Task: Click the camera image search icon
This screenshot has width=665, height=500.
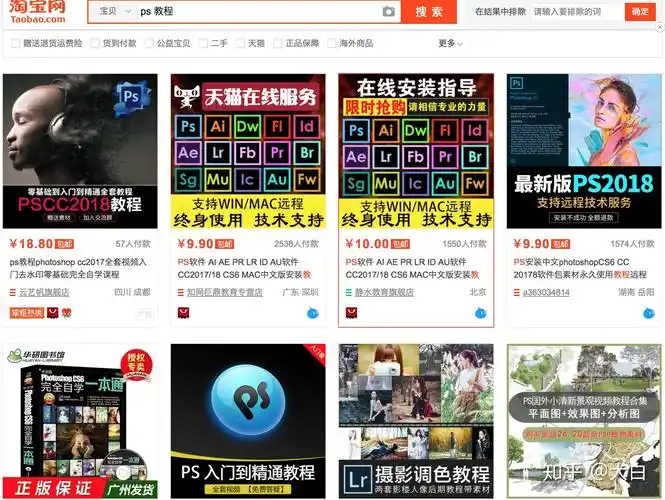Action: pos(388,11)
